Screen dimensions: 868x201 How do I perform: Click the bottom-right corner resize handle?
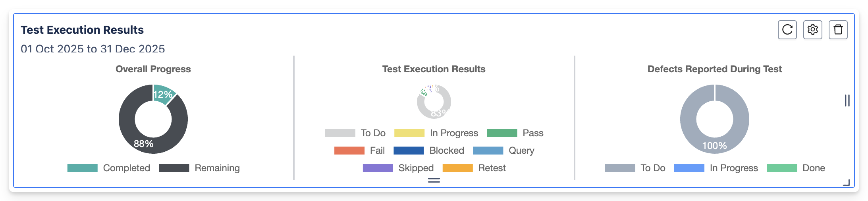click(846, 182)
